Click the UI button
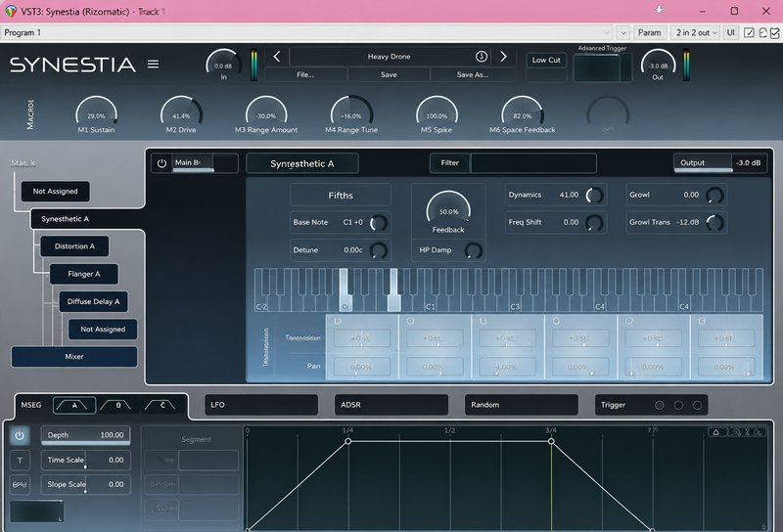 pyautogui.click(x=730, y=32)
